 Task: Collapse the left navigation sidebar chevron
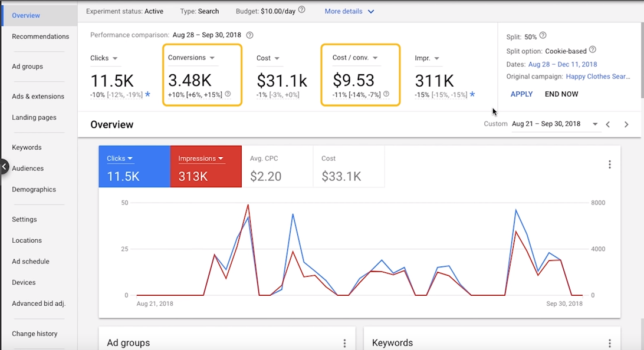click(x=4, y=167)
